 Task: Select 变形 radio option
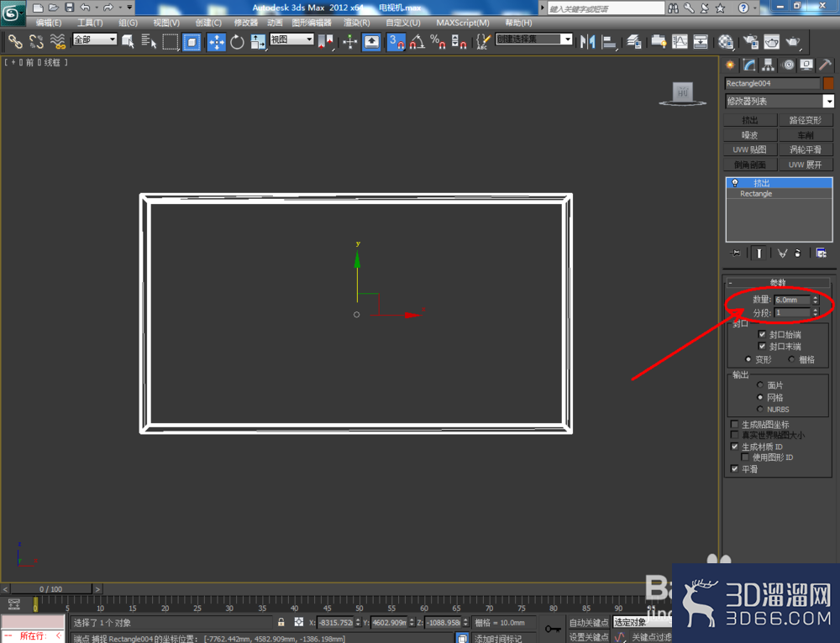[748, 359]
